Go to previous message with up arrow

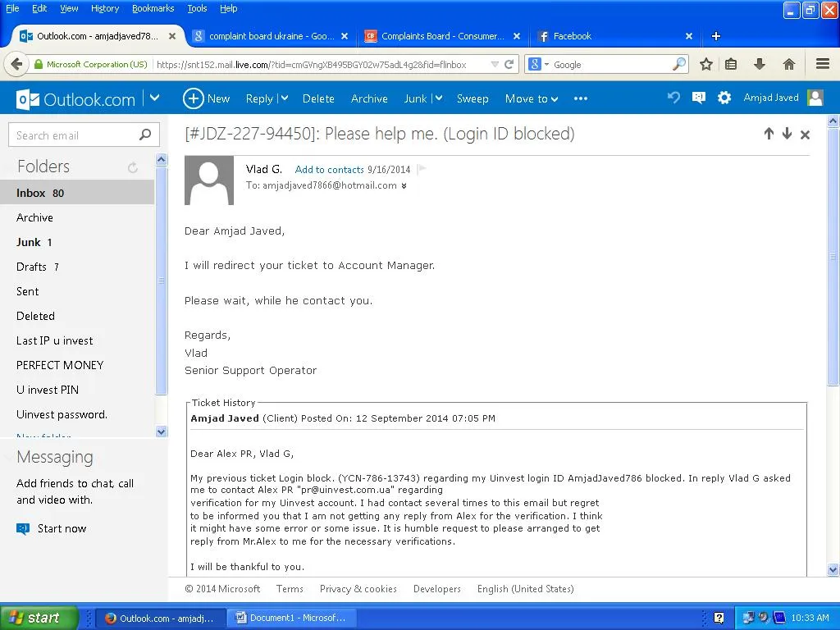click(769, 134)
